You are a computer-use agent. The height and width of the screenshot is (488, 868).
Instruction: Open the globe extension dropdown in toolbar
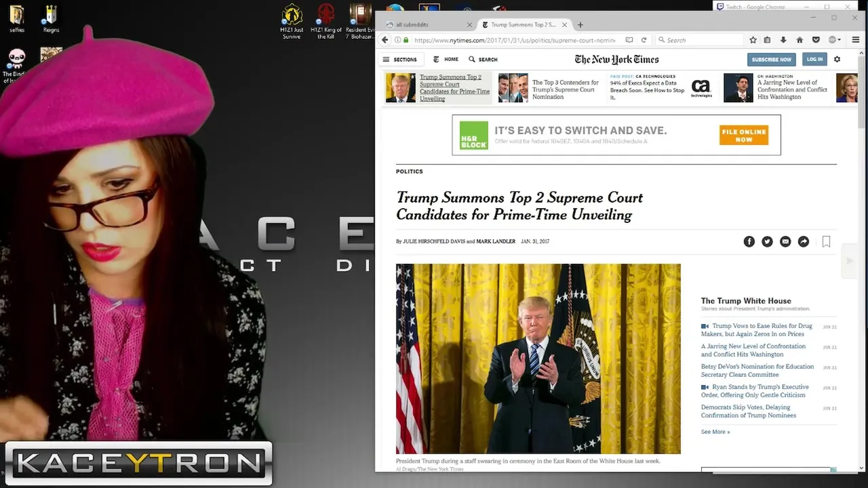[835, 40]
